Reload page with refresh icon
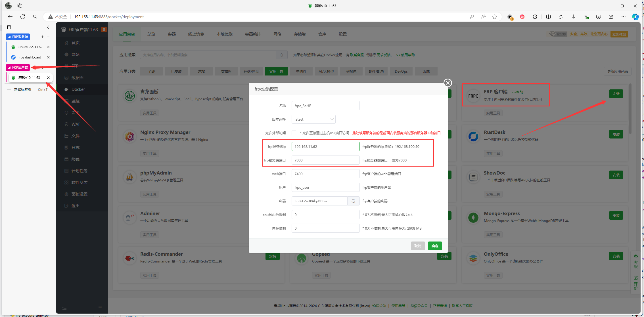The image size is (644, 317). 23,17
